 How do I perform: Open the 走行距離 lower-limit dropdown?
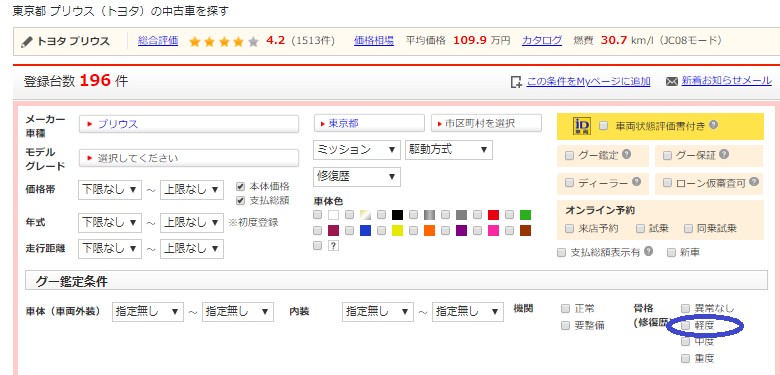coord(110,249)
